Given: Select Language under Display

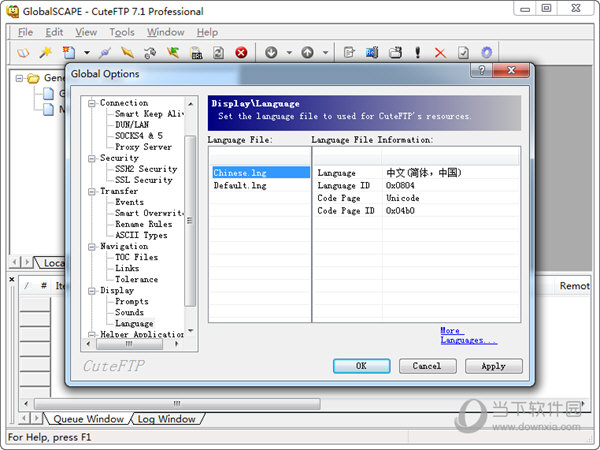Looking at the screenshot, I should [134, 324].
